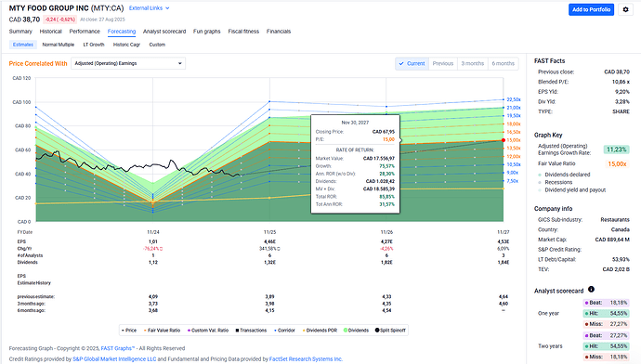641x364 pixels.
Task: Select the Forecasting tab
Action: [x=122, y=32]
